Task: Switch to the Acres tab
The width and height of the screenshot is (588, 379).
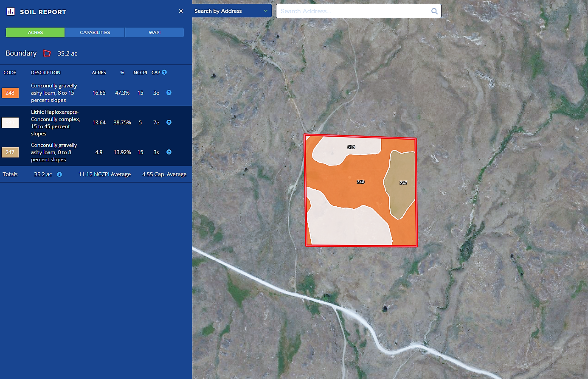Action: coord(35,33)
